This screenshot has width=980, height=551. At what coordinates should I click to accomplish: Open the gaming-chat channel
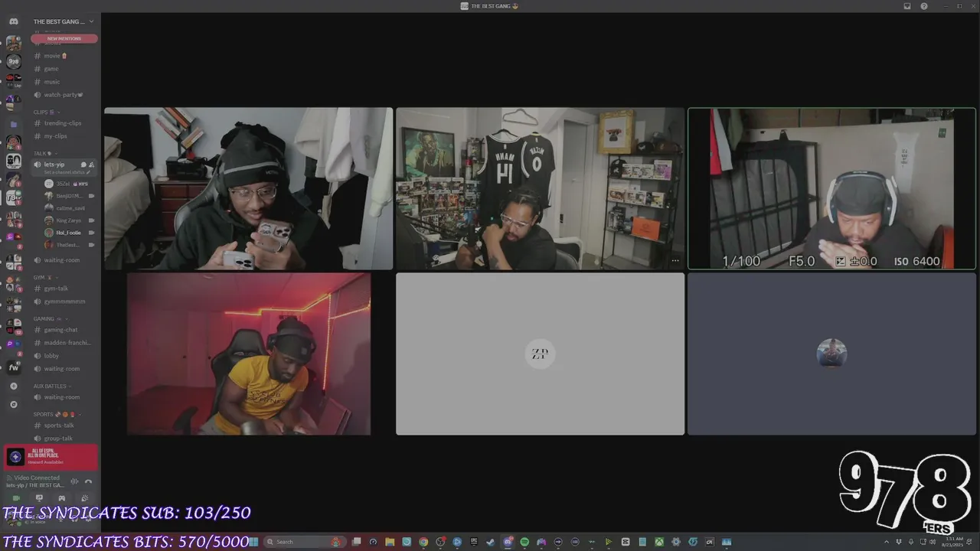[64, 330]
